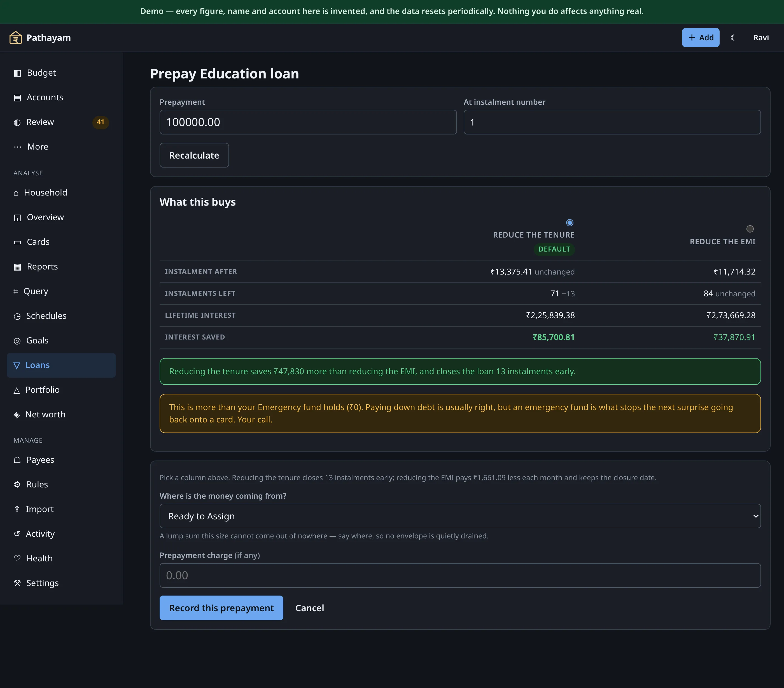
Task: Open the Schedules page
Action: point(61,316)
